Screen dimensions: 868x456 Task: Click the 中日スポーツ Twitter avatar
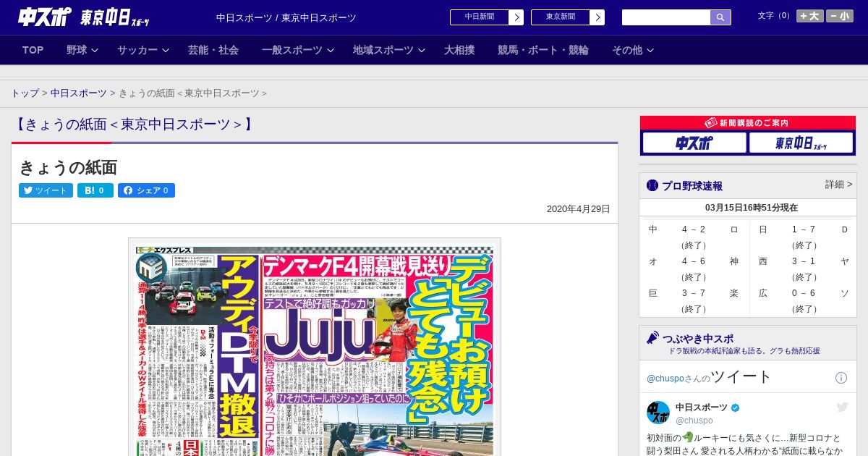658,413
